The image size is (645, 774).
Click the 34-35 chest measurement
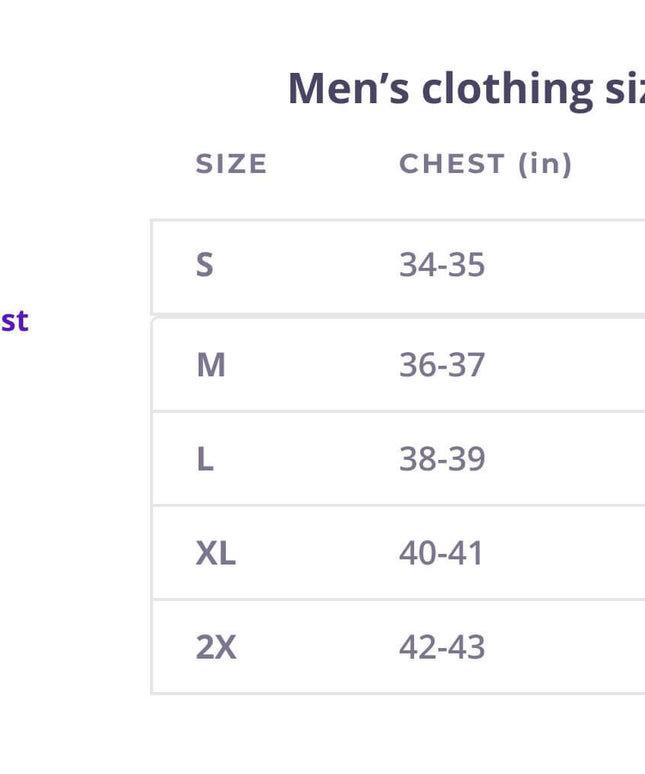click(442, 265)
